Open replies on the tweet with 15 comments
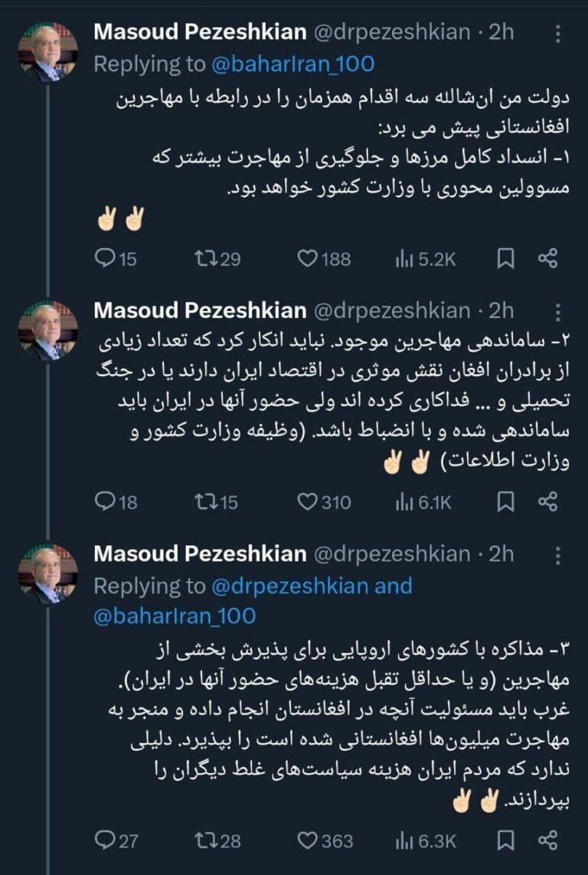The image size is (588, 875). pos(116,258)
